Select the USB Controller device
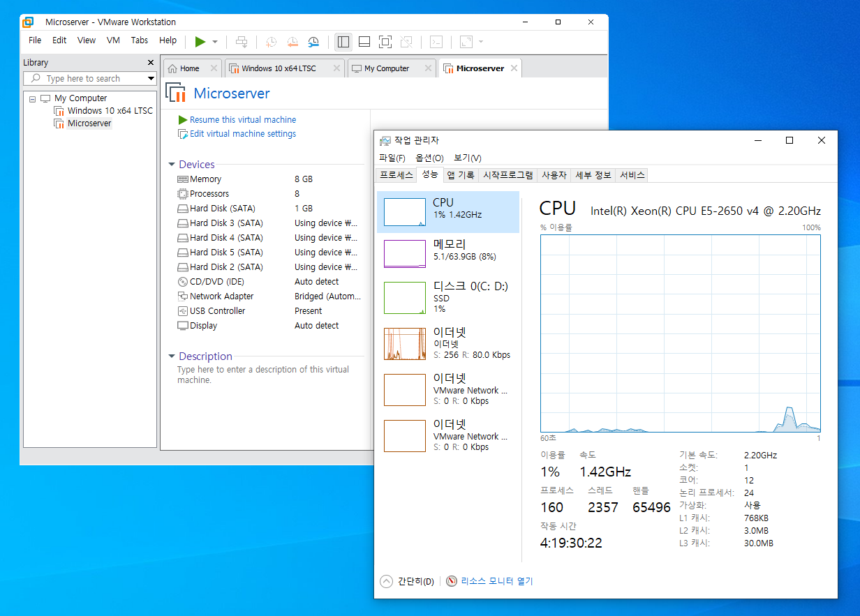The image size is (860, 616). tap(270, 311)
